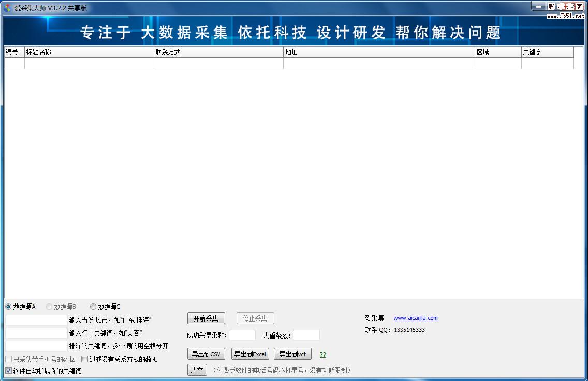Enable the 只采集带手机号的数据 checkbox

[x=8, y=359]
